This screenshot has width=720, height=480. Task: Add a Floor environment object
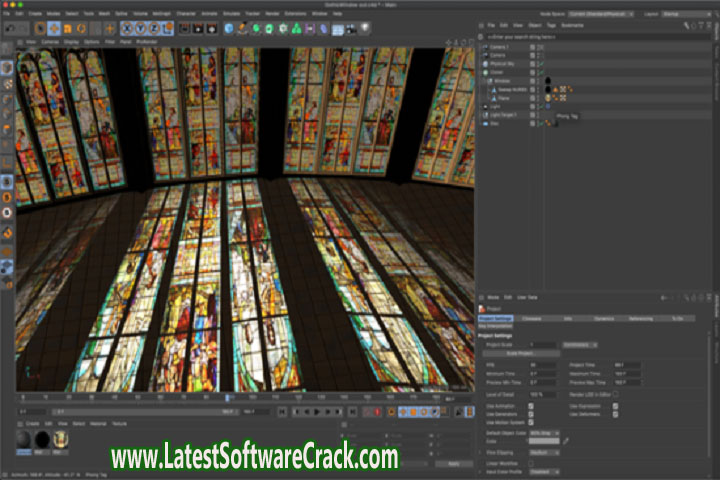(x=338, y=29)
